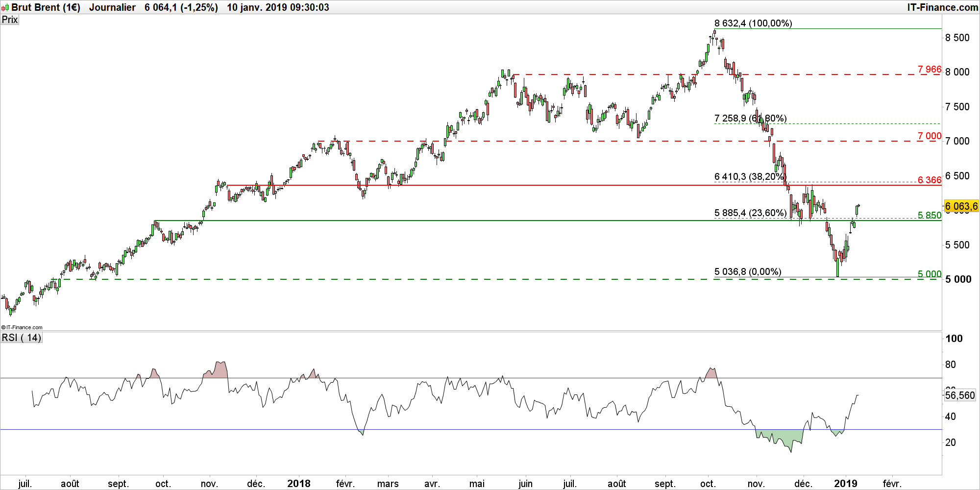This screenshot has width=980, height=490.
Task: Click the 'mai' month label on time axis
Action: coord(477,484)
